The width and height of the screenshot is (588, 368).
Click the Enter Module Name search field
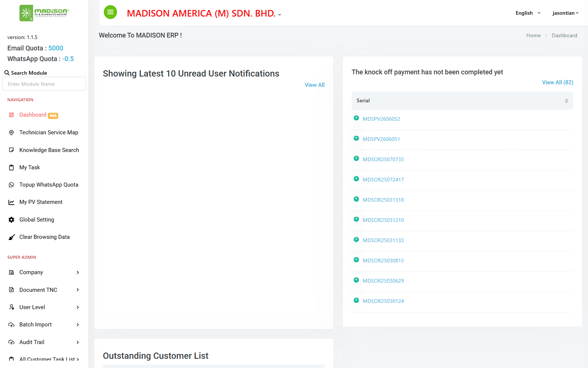click(44, 84)
